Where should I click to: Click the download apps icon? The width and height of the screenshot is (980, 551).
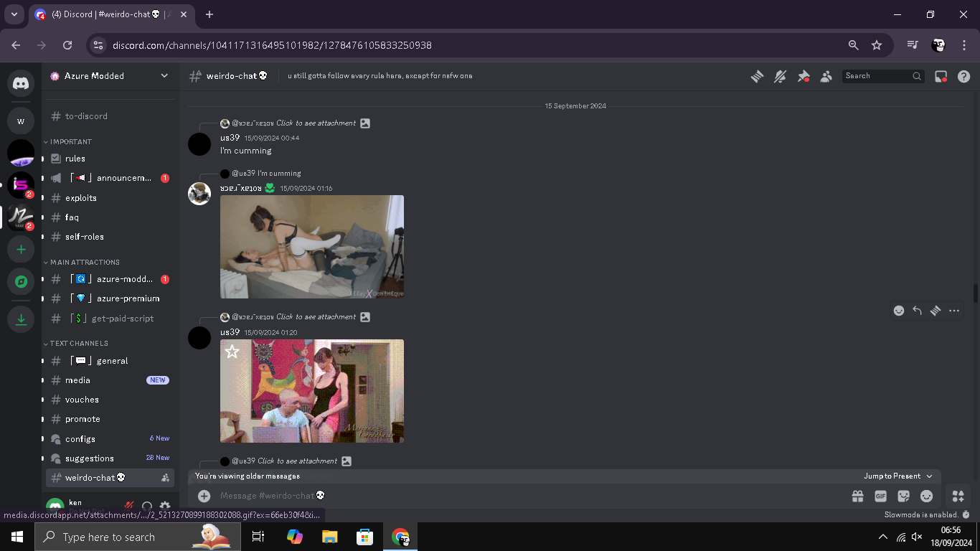point(21,319)
